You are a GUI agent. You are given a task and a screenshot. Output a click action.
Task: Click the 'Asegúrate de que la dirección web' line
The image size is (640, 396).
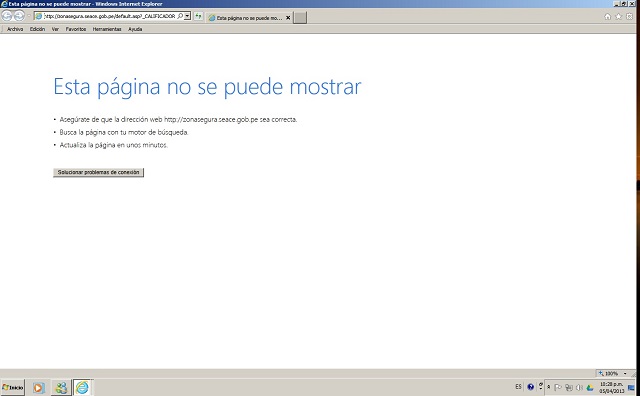coord(178,120)
